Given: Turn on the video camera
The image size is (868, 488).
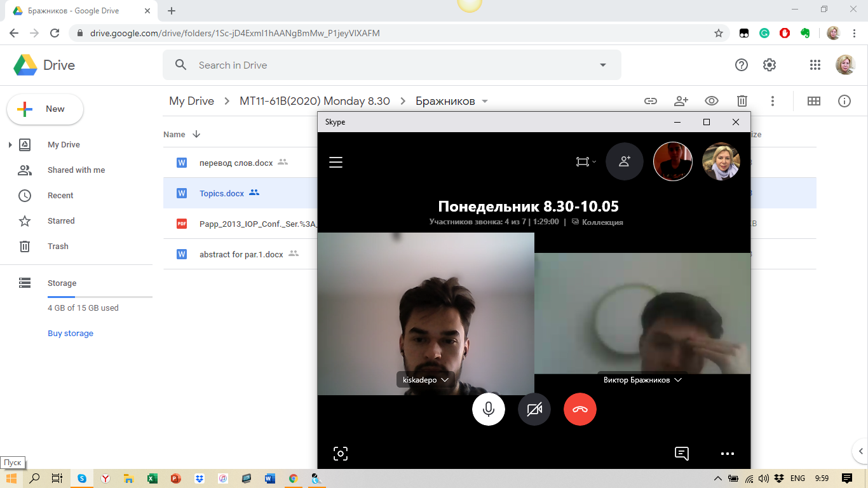Looking at the screenshot, I should tap(534, 409).
